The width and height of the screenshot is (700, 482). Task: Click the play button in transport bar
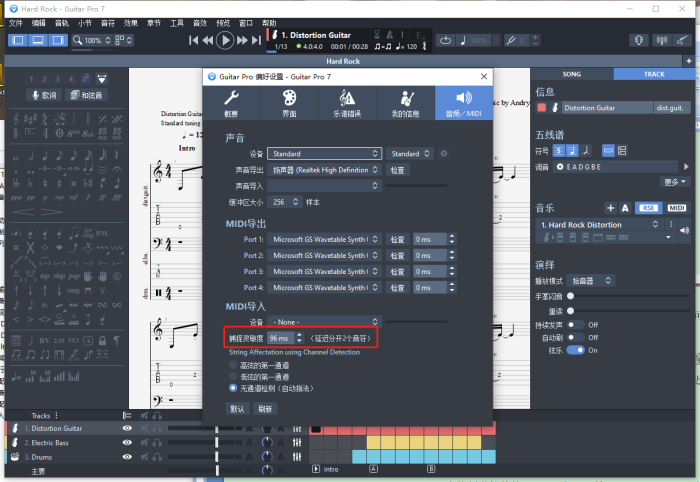pos(226,40)
